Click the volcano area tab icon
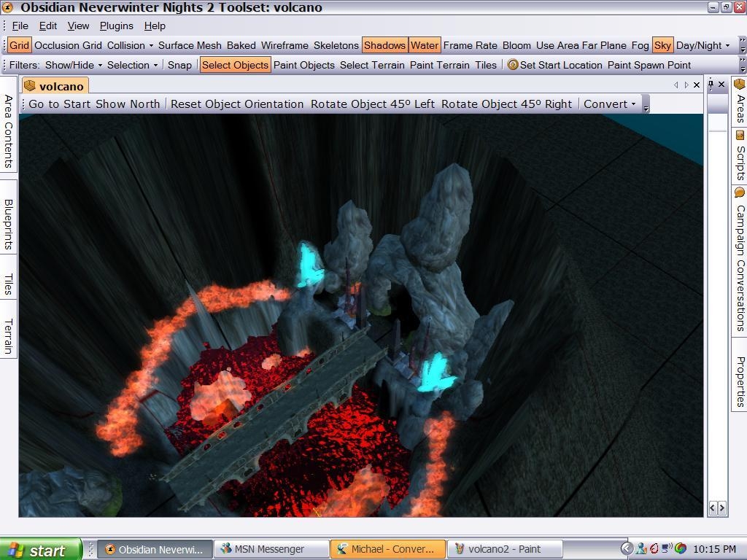Viewport: 747px width, 560px height. [30, 86]
